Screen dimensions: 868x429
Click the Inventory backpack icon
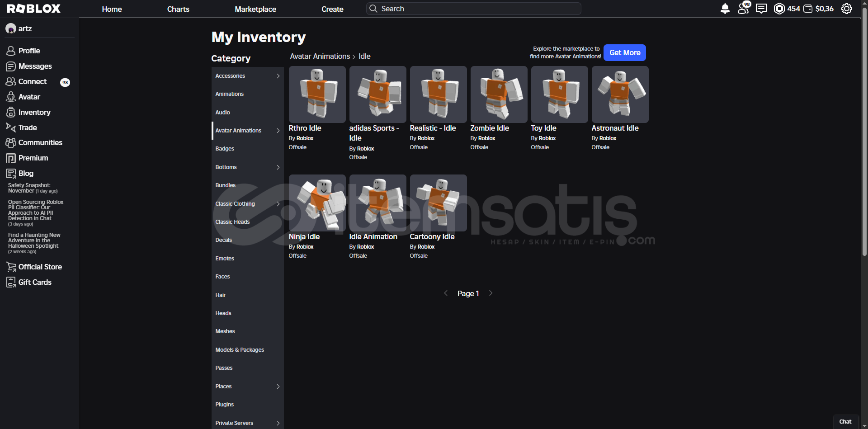(11, 112)
